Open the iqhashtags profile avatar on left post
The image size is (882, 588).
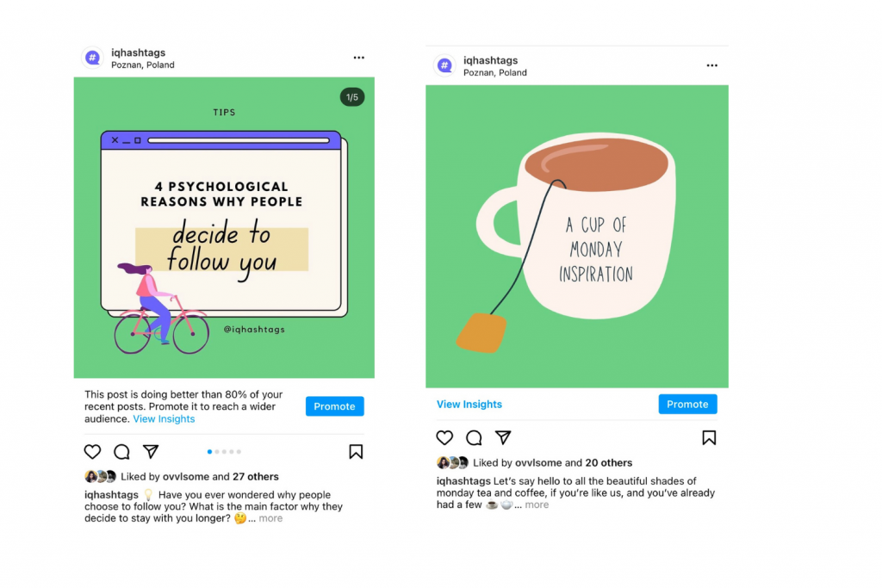point(92,58)
